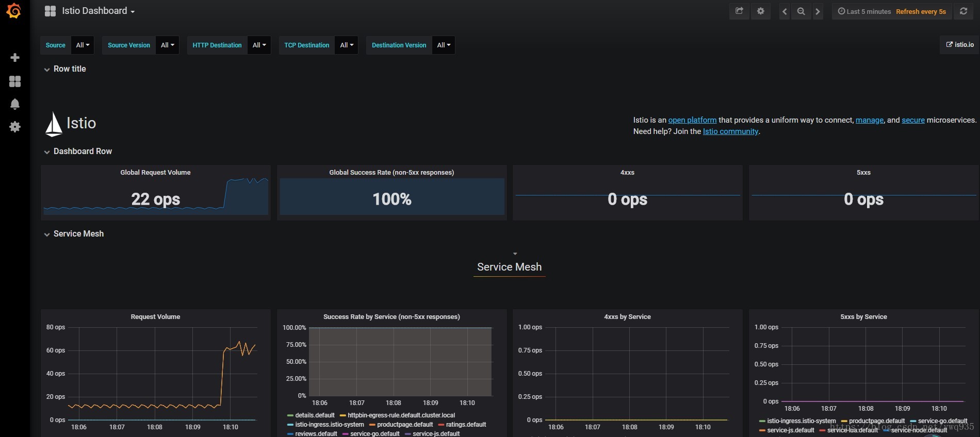Follow the open platform link
This screenshot has height=437, width=980.
point(692,120)
